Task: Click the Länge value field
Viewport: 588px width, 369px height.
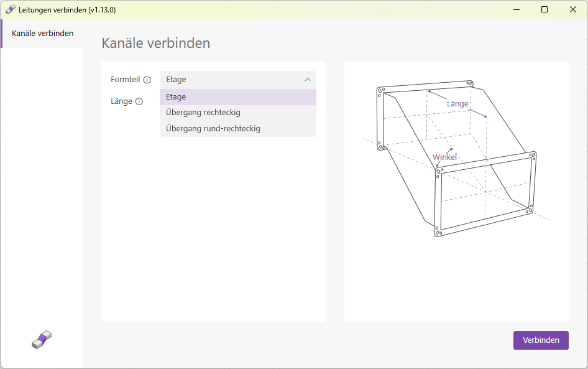Action: (x=238, y=101)
